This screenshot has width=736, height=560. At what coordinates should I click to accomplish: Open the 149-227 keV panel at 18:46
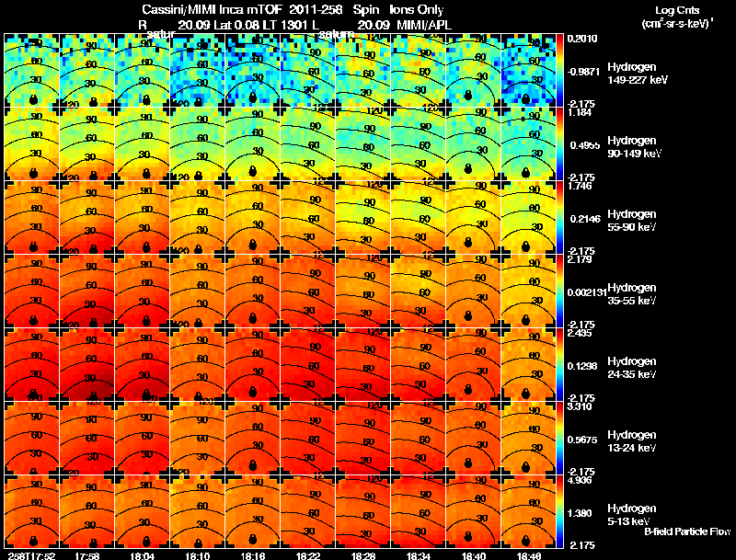click(529, 71)
